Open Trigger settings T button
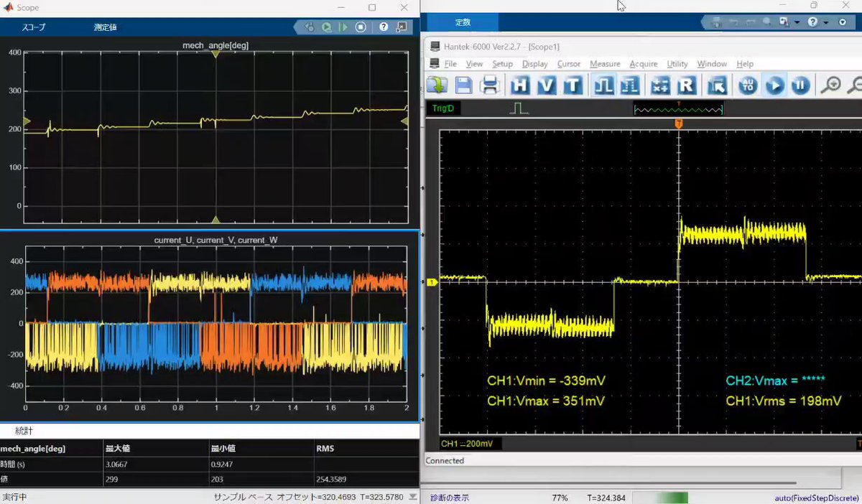Viewport: 862px width, 504px height. 572,85
